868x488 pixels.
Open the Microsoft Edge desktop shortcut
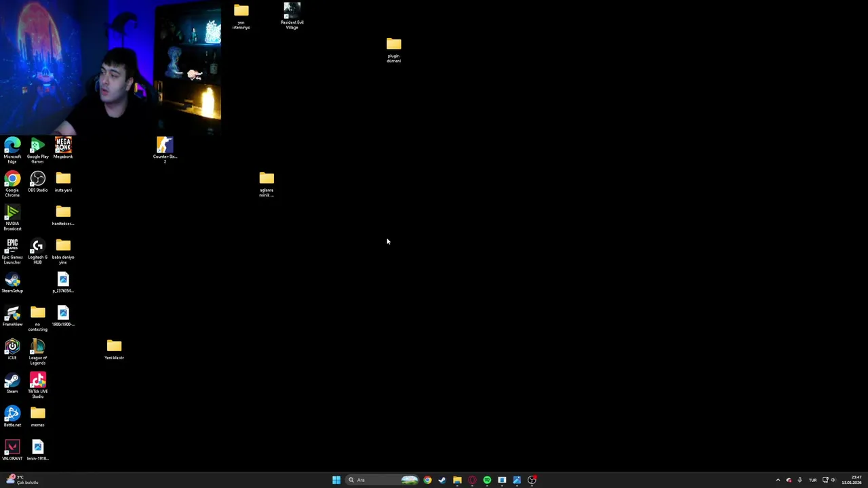pos(12,150)
